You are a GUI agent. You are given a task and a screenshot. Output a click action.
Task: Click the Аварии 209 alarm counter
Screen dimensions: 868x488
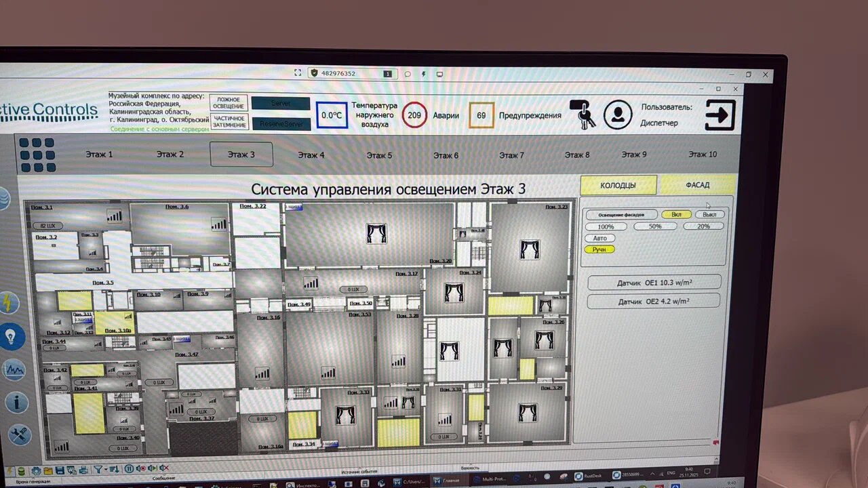(414, 115)
